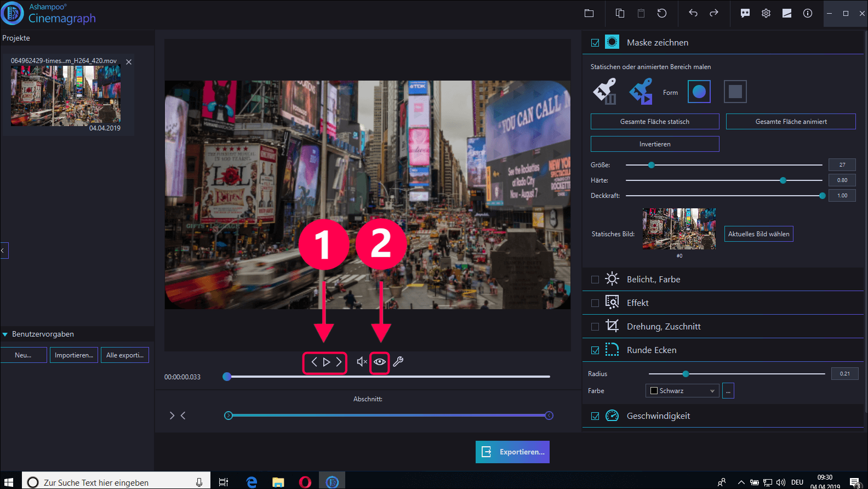Open the wrench tools icon
The image size is (868, 489).
398,362
